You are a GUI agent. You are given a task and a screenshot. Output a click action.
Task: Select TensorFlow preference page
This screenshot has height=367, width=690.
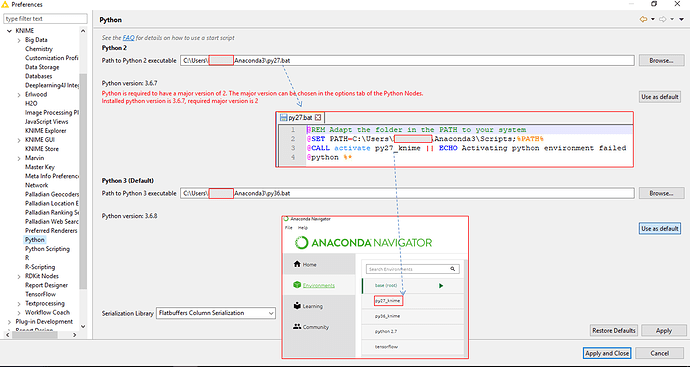click(40, 294)
